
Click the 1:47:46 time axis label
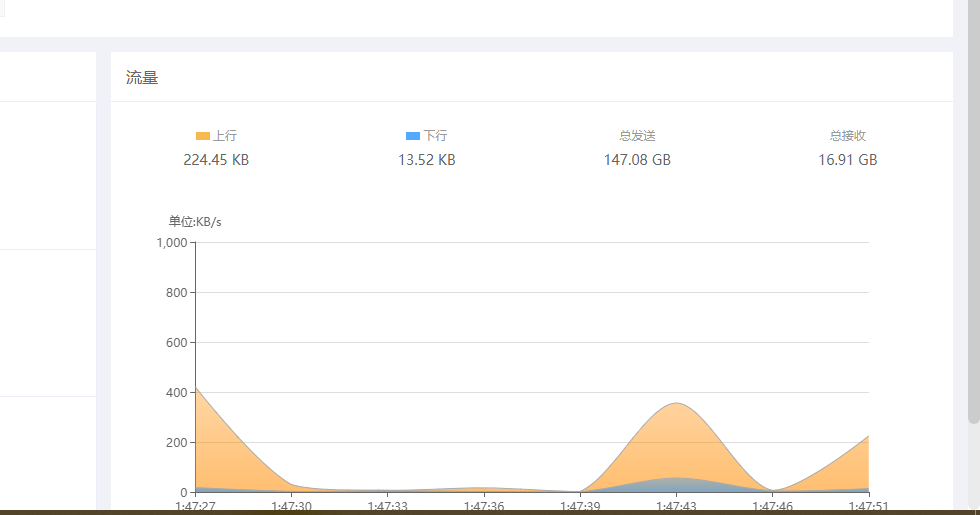click(x=772, y=507)
